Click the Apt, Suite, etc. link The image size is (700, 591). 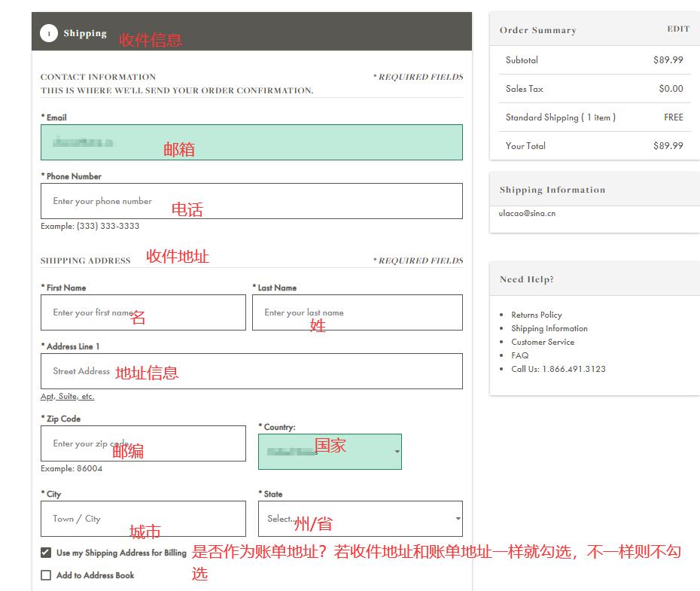[68, 397]
